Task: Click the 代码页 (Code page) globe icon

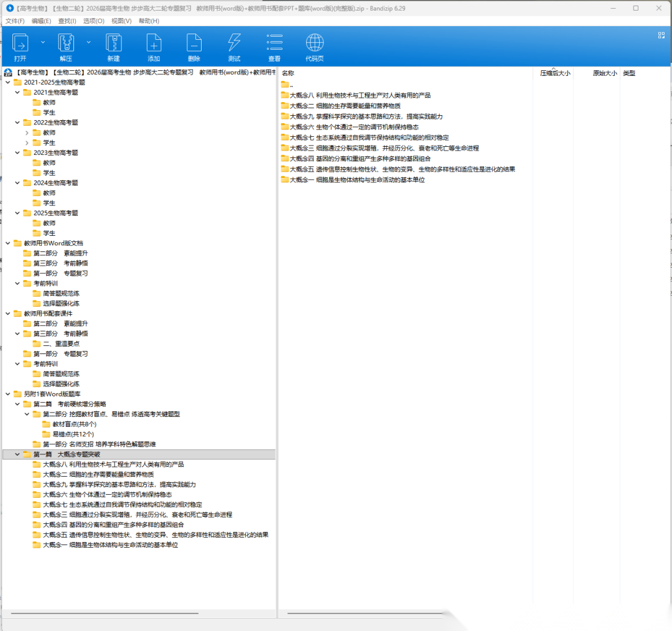Action: pyautogui.click(x=314, y=44)
